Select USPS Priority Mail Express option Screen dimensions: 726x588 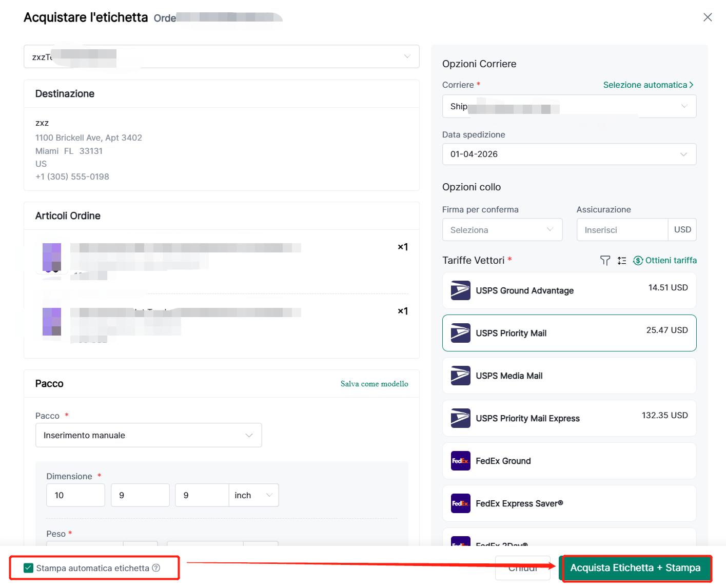(x=568, y=418)
